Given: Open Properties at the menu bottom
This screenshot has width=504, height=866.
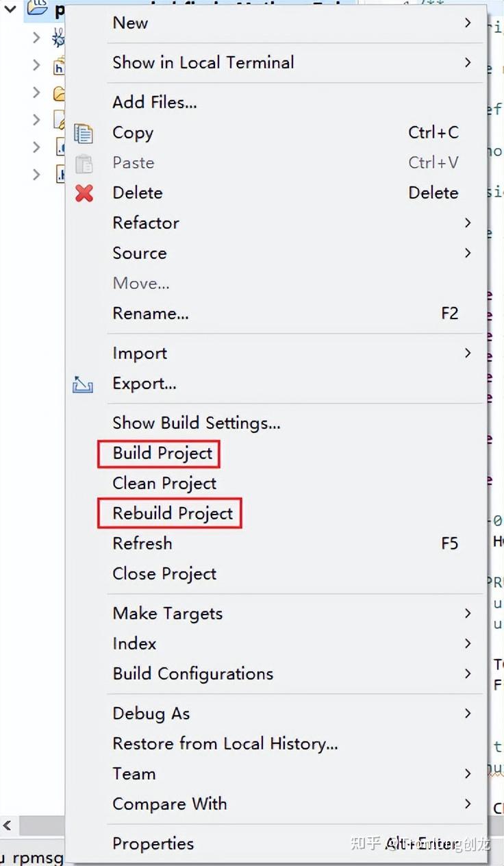Looking at the screenshot, I should [153, 844].
